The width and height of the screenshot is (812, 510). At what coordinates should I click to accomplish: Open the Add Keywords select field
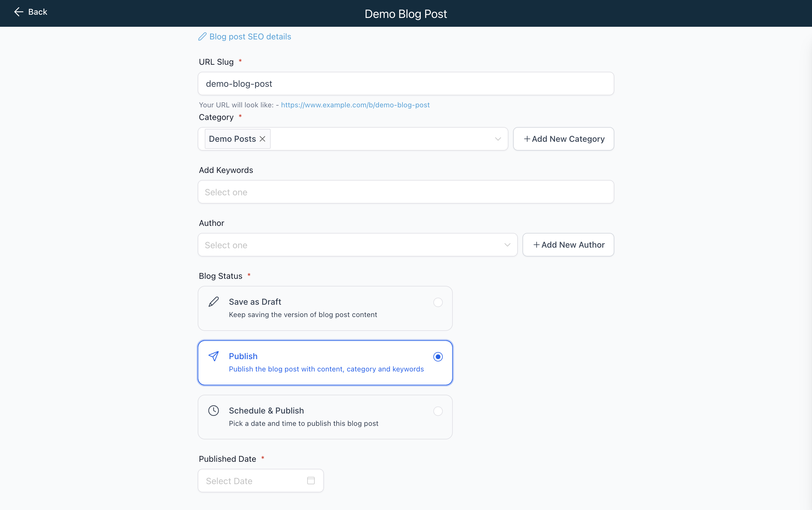click(406, 192)
